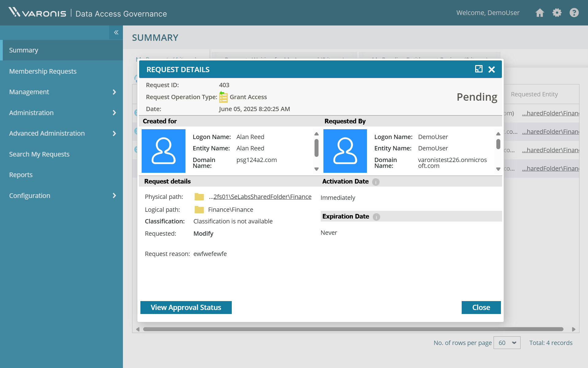The width and height of the screenshot is (588, 368).
Task: Click the down arrow of the Created for scrollbar
Action: click(316, 169)
